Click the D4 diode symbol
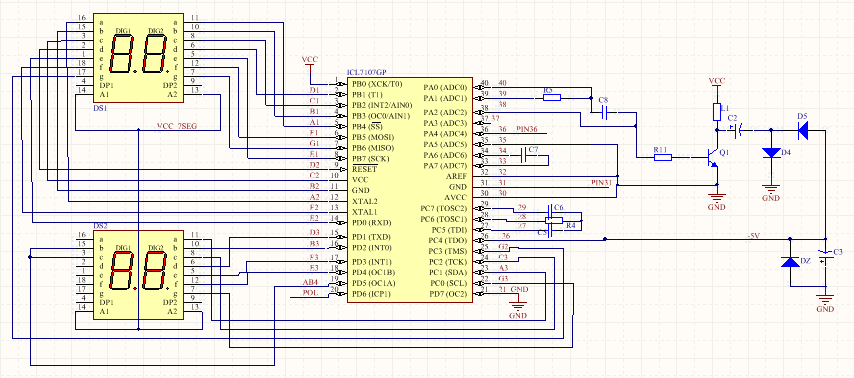This screenshot has height=378, width=854. (771, 153)
